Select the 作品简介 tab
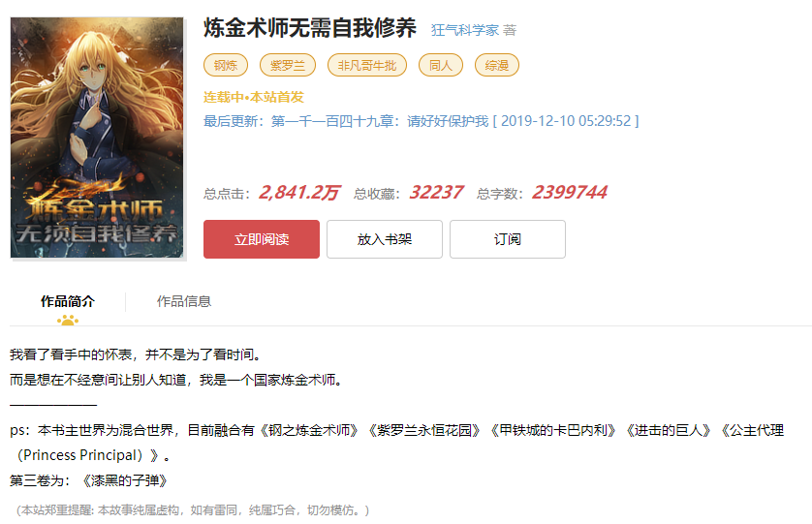The height and width of the screenshot is (524, 812). point(67,301)
